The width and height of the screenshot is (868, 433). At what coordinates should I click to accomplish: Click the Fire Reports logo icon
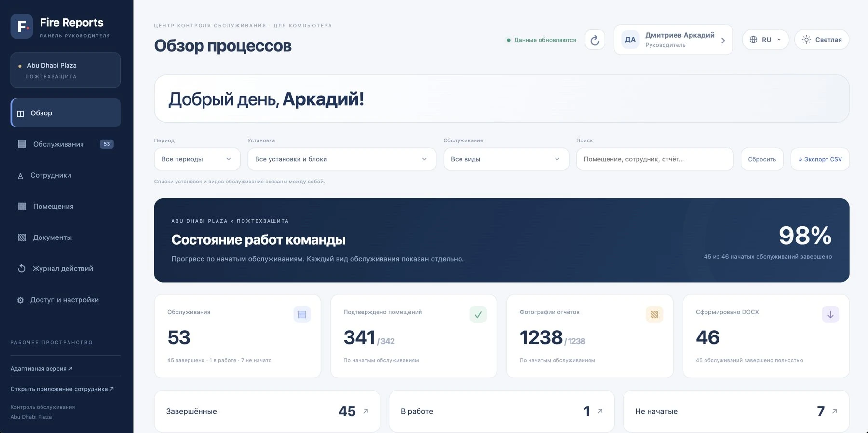(x=22, y=26)
